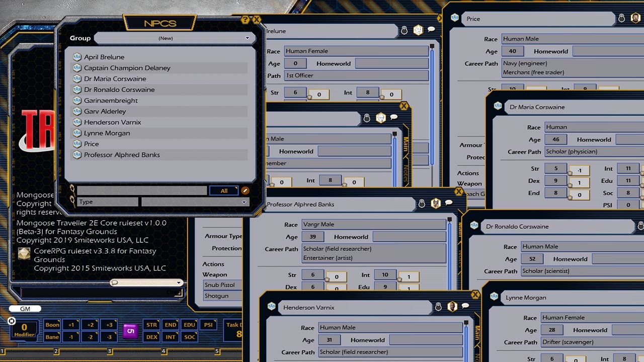Click the GM speaker identity button
This screenshot has height=362, width=644.
[x=25, y=308]
